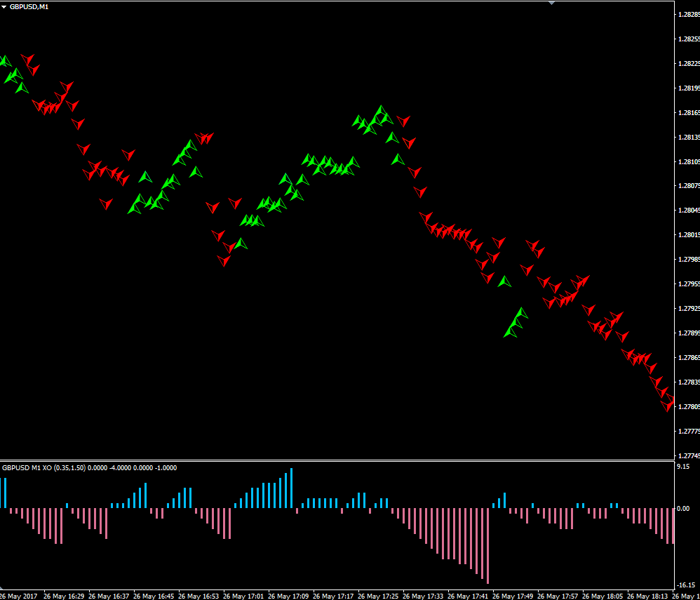The width and height of the screenshot is (700, 600).
Task: Click the 26 May 17:33 time label
Action: pyautogui.click(x=423, y=596)
